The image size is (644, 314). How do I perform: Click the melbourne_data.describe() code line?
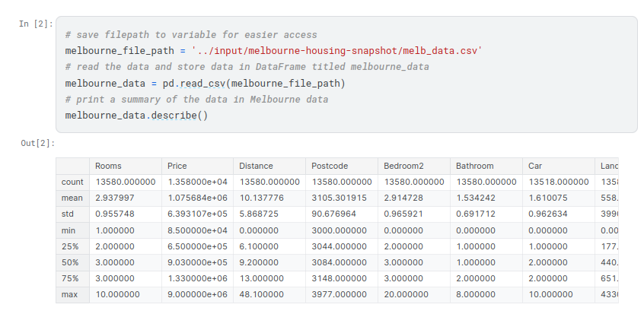136,115
